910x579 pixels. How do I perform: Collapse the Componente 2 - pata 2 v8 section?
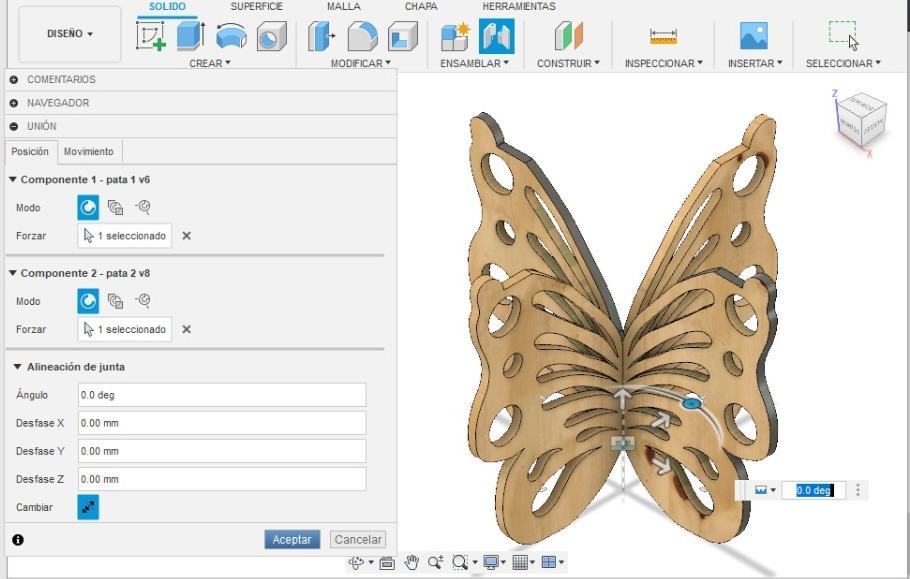pyautogui.click(x=13, y=273)
